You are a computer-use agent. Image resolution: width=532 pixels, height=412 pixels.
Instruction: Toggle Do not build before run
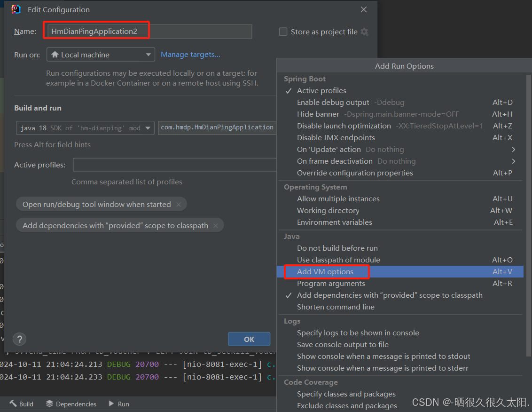click(401, 248)
